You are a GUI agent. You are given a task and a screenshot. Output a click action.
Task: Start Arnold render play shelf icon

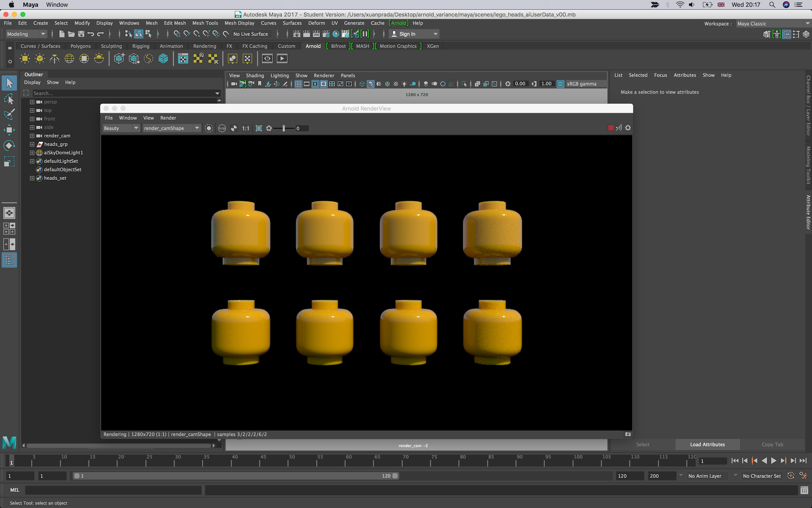click(x=282, y=58)
